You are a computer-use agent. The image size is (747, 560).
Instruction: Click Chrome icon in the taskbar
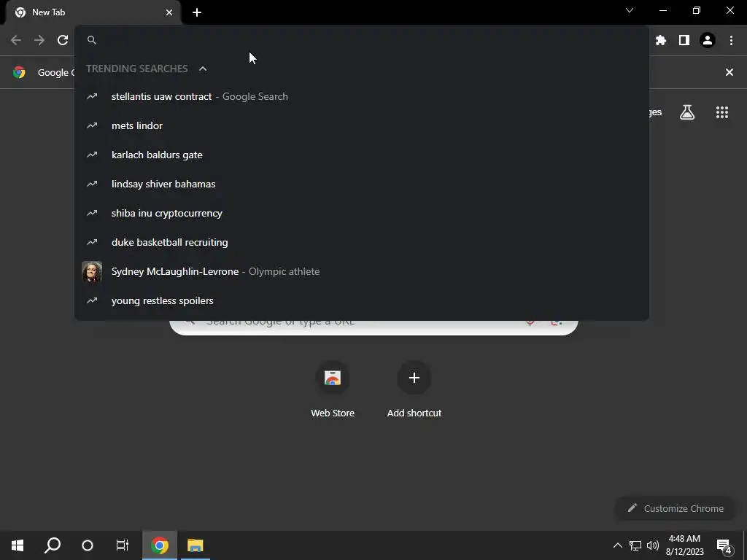[x=160, y=545]
